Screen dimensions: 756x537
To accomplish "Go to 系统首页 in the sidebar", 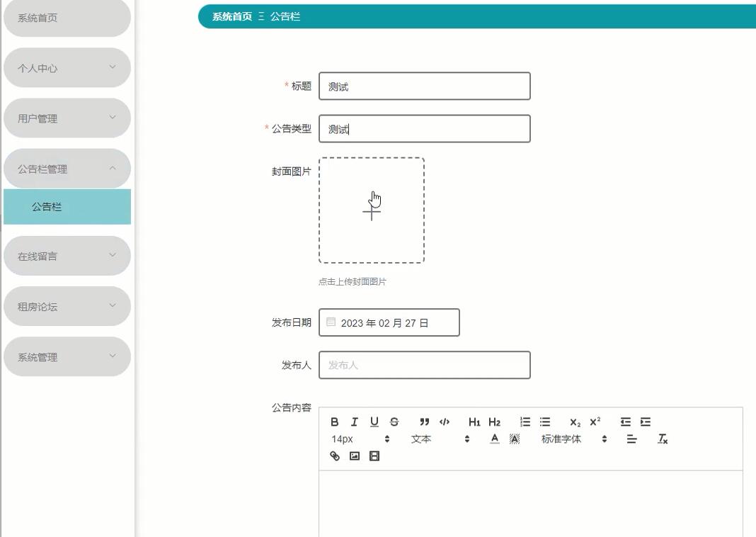I will tap(67, 18).
